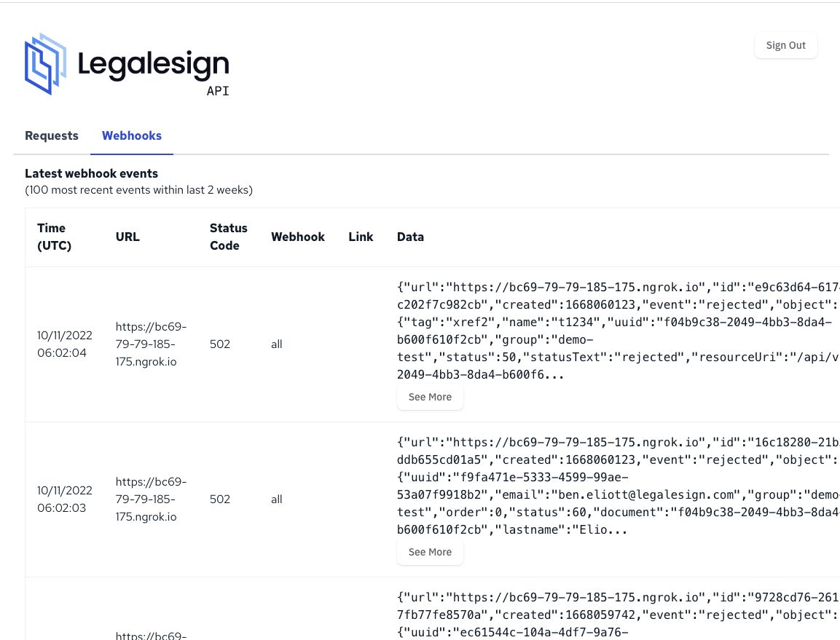Screen dimensions: 840x640
Task: Open the second ngrok.io URL link
Action: [151, 499]
